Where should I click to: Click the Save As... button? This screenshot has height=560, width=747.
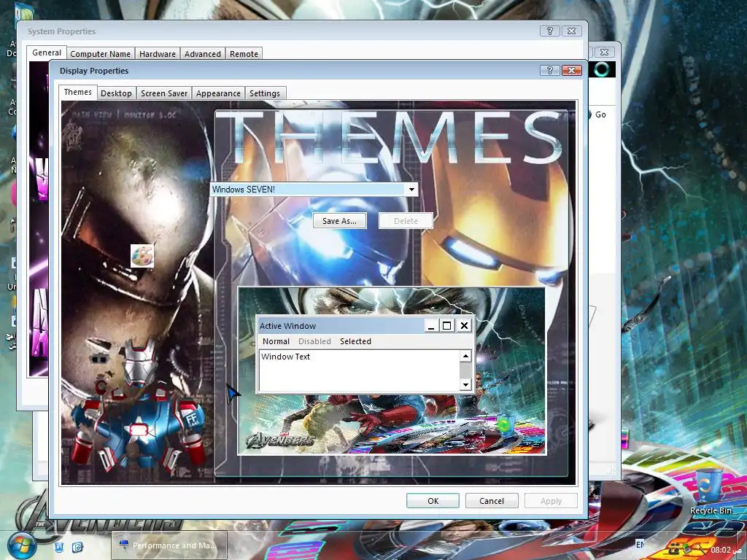pyautogui.click(x=340, y=221)
